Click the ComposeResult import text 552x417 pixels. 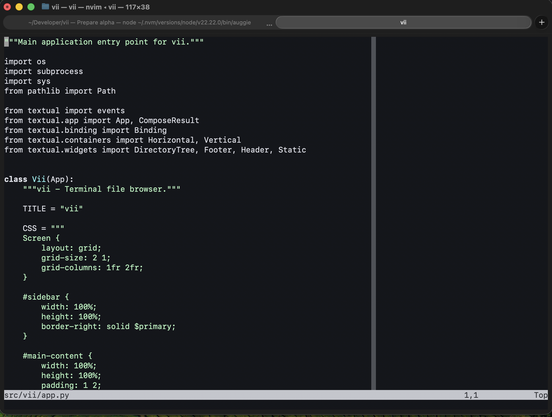[x=169, y=120]
